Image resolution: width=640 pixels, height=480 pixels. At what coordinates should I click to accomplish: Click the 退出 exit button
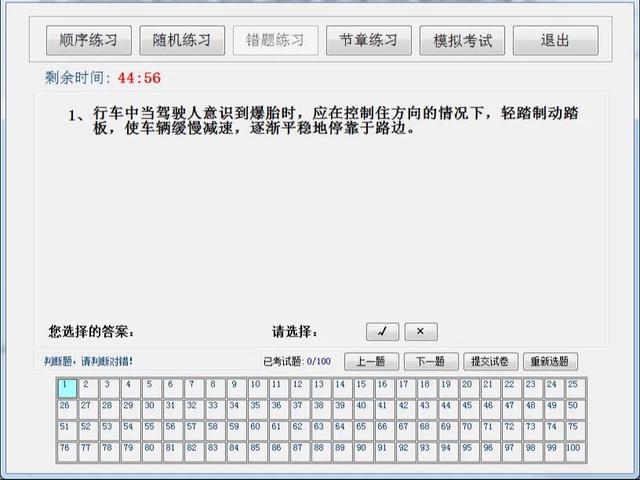[x=556, y=40]
